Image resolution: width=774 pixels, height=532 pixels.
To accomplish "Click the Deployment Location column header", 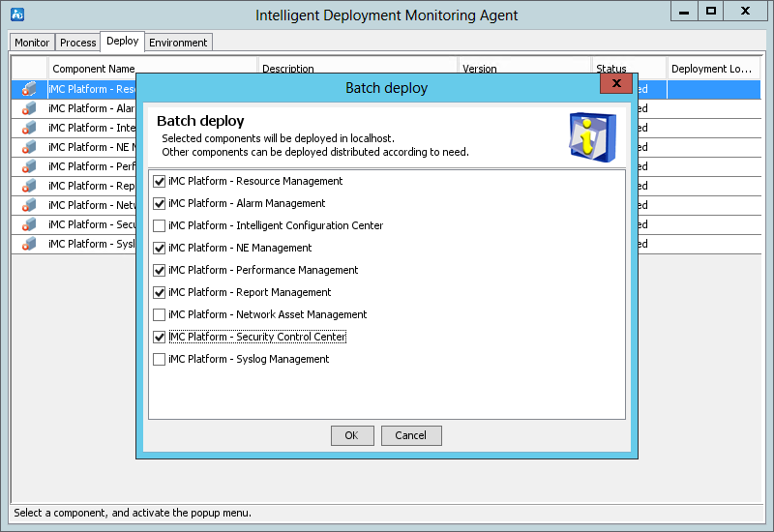I will click(x=713, y=69).
